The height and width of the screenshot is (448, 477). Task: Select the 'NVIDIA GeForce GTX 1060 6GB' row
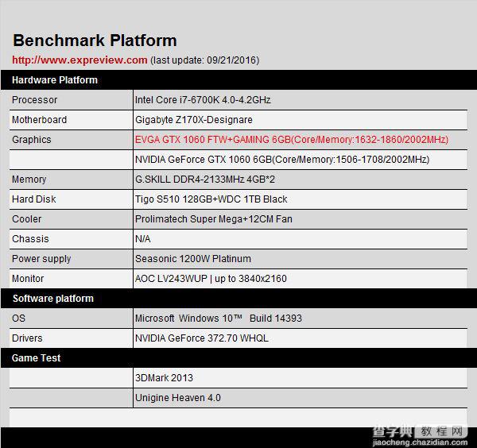point(301,159)
